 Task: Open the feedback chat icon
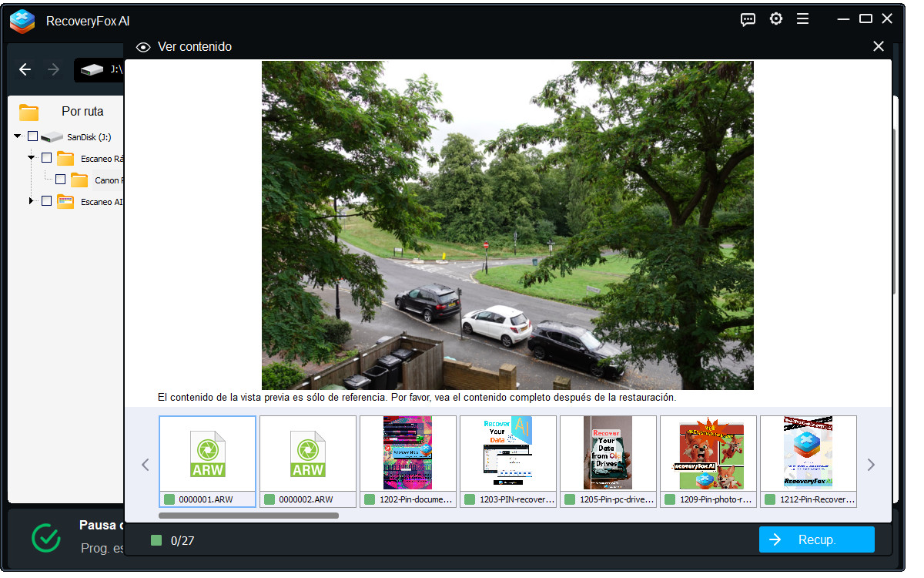(747, 20)
